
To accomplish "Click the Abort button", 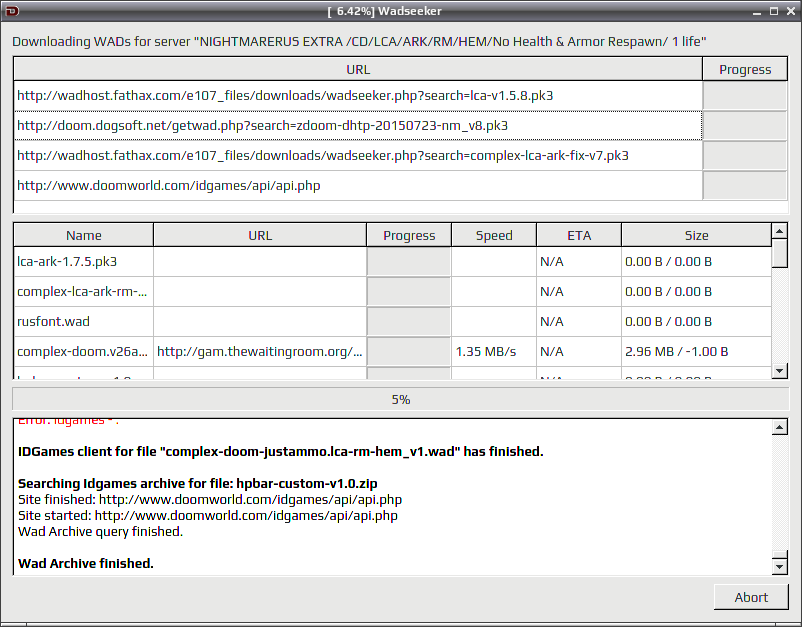I will (x=751, y=597).
